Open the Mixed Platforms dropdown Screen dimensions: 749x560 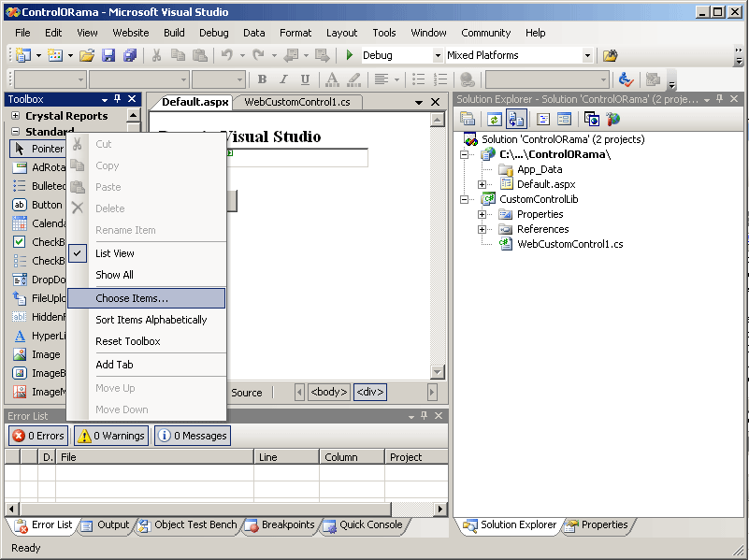click(x=587, y=56)
